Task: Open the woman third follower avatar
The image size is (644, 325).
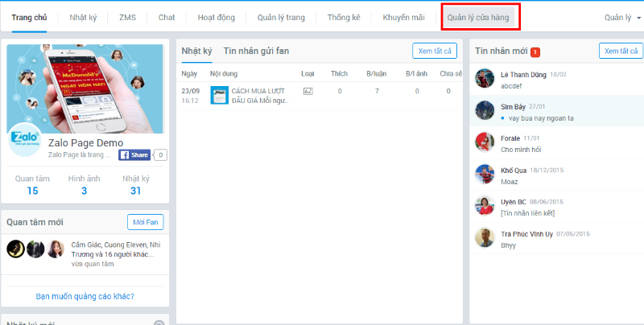Action: point(56,249)
